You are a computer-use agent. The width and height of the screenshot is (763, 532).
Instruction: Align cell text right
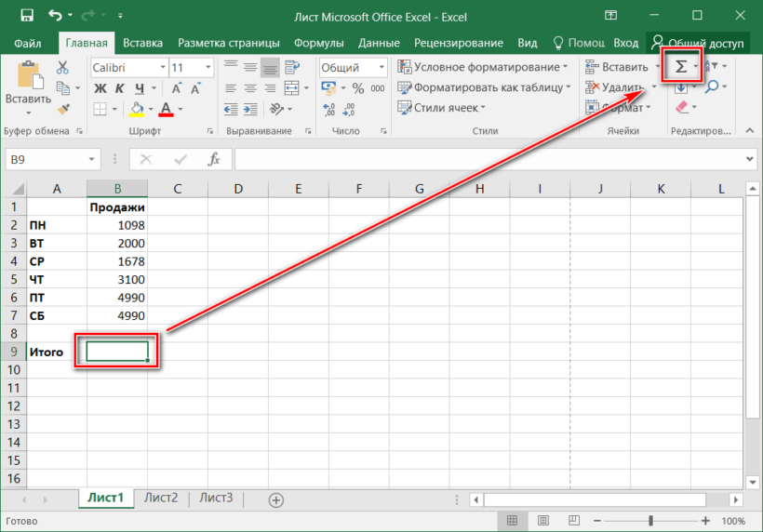coord(270,88)
